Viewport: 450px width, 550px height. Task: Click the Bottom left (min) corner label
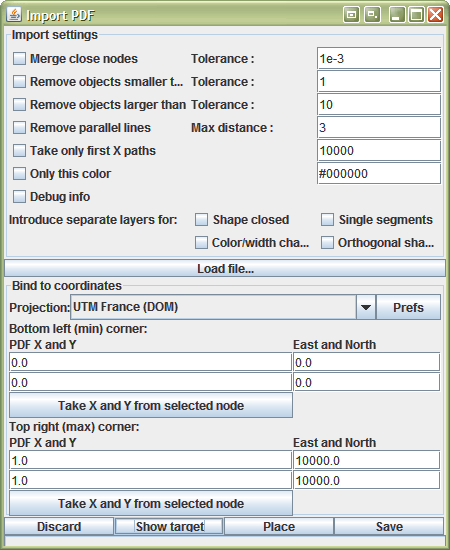(x=78, y=329)
